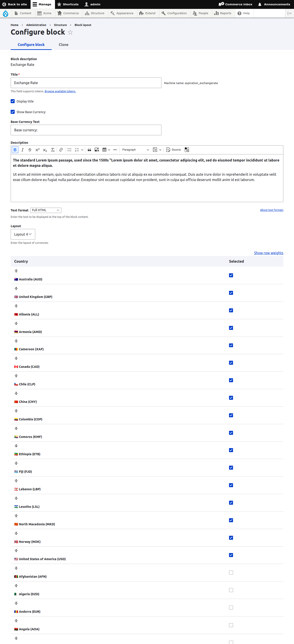Open the Configure block tab
The width and height of the screenshot is (294, 644).
pos(31,45)
